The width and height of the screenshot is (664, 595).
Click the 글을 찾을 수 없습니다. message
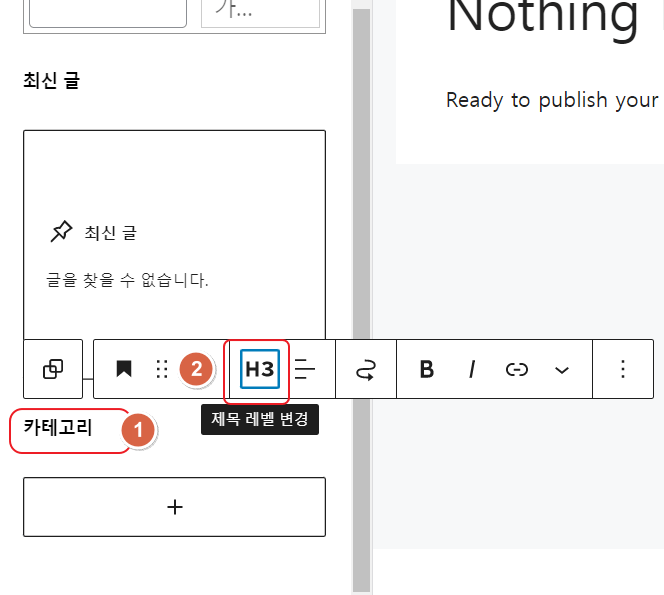[127, 280]
